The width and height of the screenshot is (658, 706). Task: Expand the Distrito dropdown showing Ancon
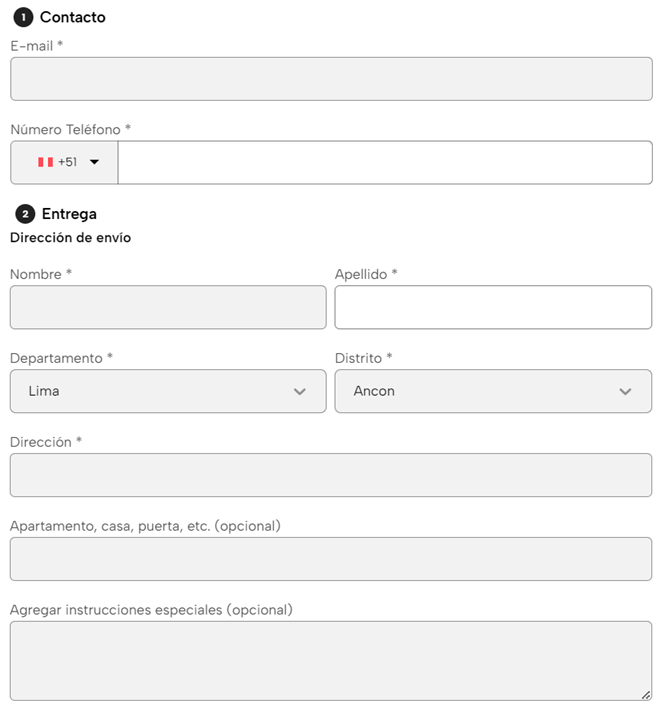(x=493, y=391)
